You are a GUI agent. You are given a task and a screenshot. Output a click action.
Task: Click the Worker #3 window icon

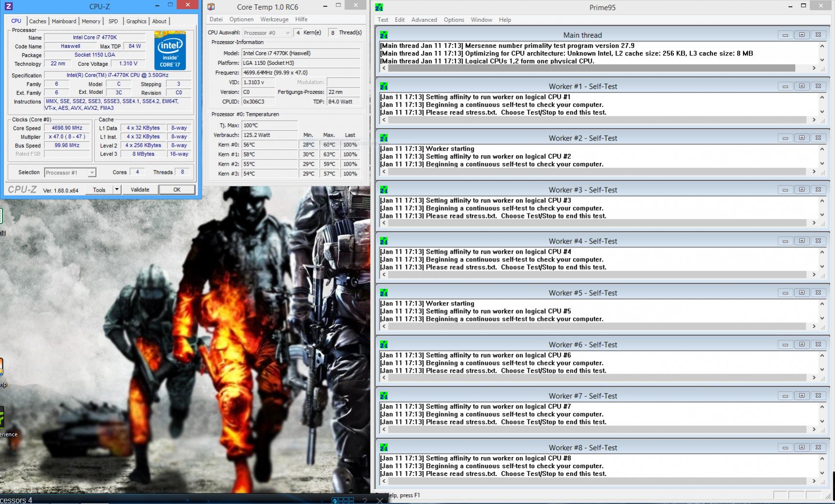tap(384, 190)
